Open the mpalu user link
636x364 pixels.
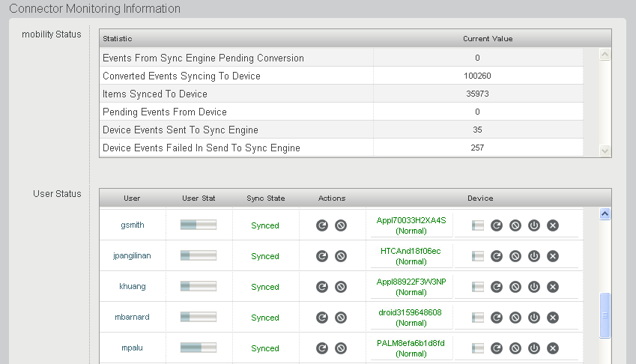pyautogui.click(x=133, y=348)
